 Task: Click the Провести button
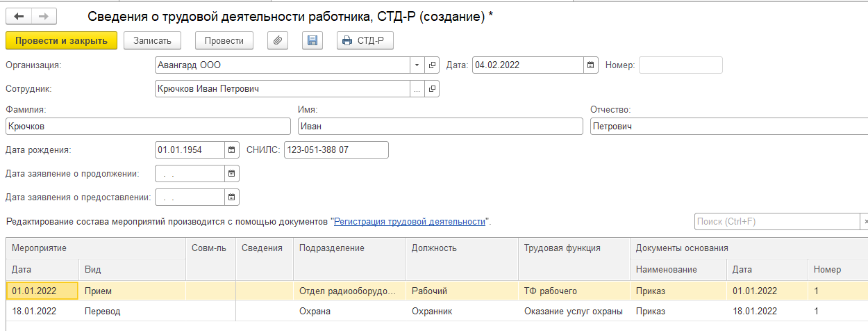click(x=224, y=41)
